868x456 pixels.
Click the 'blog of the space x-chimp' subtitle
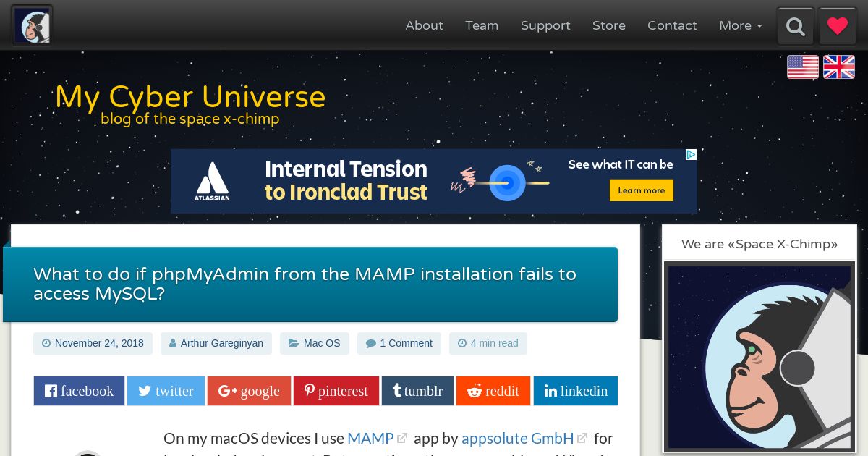(190, 119)
